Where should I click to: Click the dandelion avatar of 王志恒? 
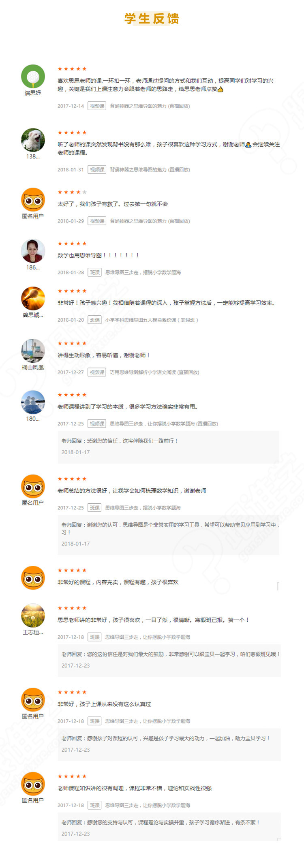click(x=33, y=616)
